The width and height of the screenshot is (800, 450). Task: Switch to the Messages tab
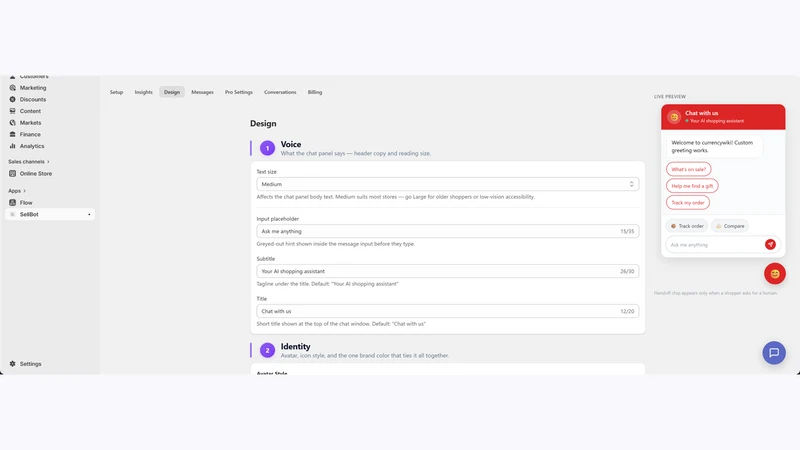202,92
